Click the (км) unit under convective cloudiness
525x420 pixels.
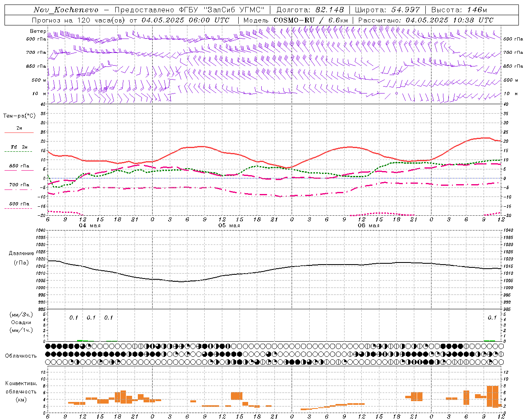21,399
